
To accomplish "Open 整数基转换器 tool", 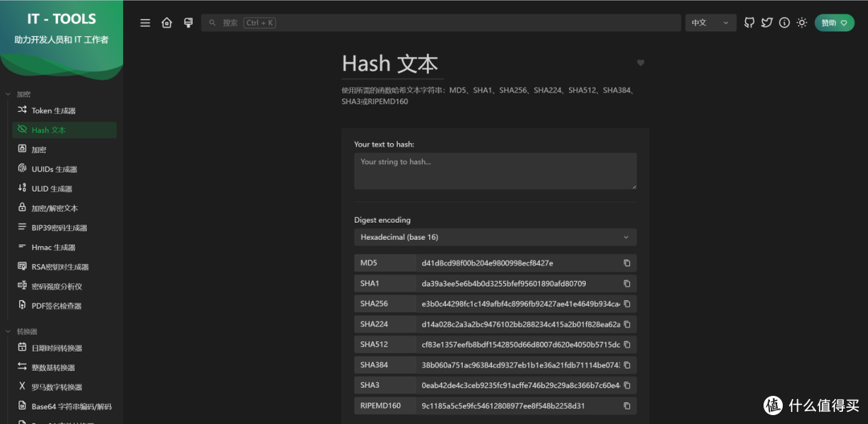I will coord(64,368).
